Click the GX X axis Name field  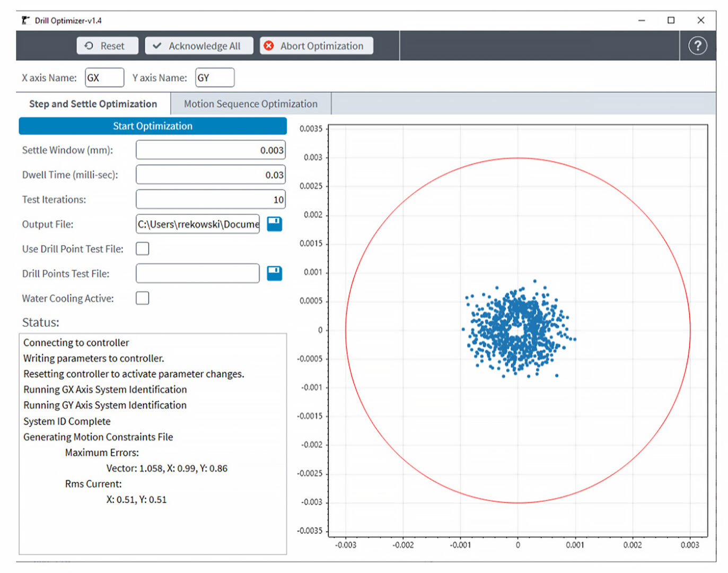104,77
